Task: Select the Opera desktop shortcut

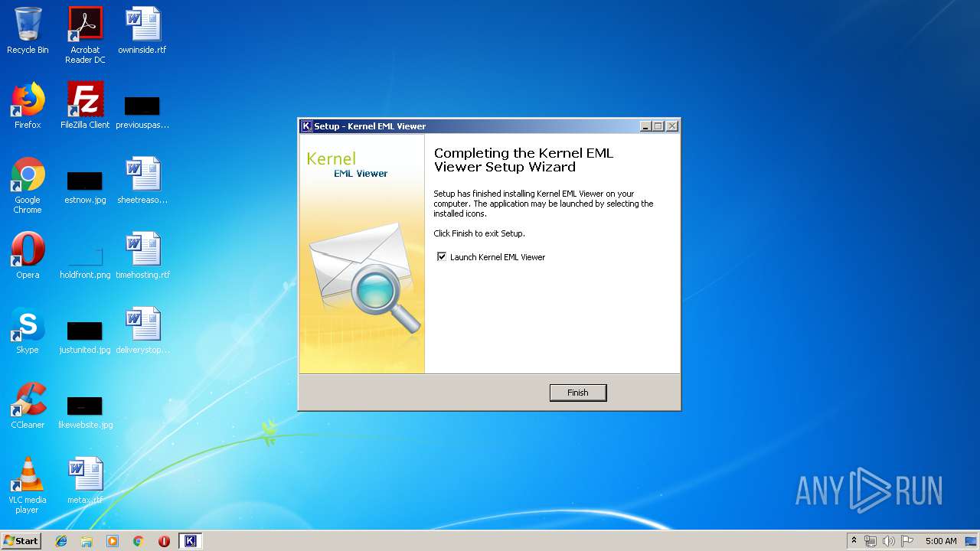Action: [28, 256]
